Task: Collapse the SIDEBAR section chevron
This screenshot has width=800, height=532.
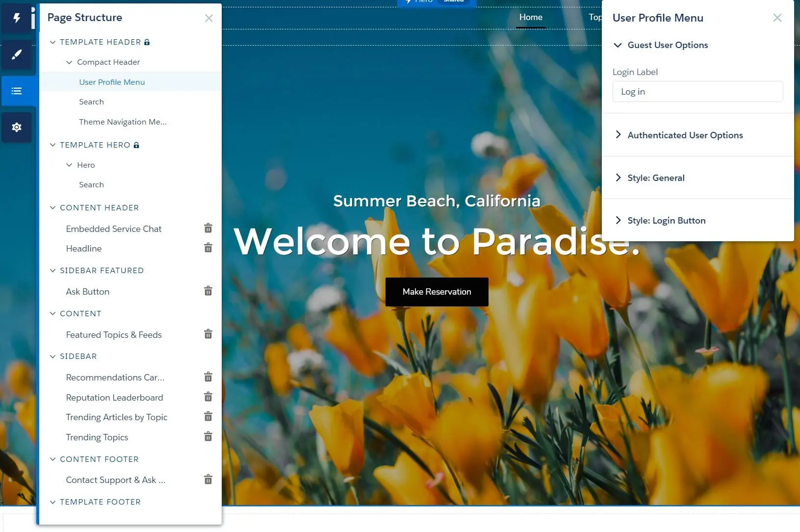Action: 53,356
